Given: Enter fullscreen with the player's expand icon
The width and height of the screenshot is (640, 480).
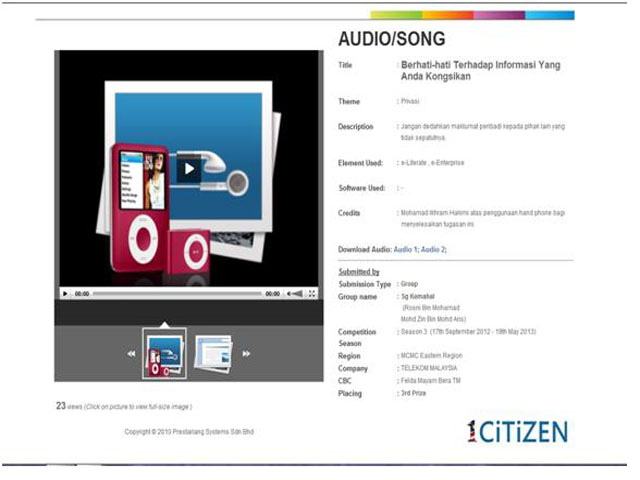Looking at the screenshot, I should (x=312, y=294).
